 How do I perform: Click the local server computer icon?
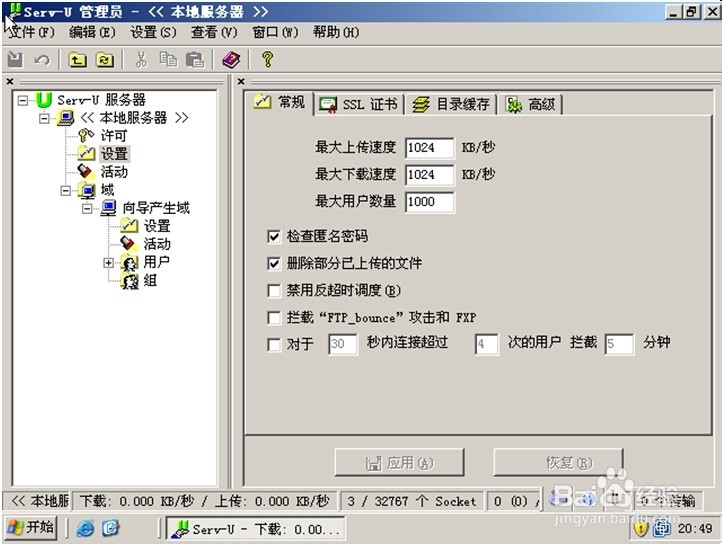(65, 118)
